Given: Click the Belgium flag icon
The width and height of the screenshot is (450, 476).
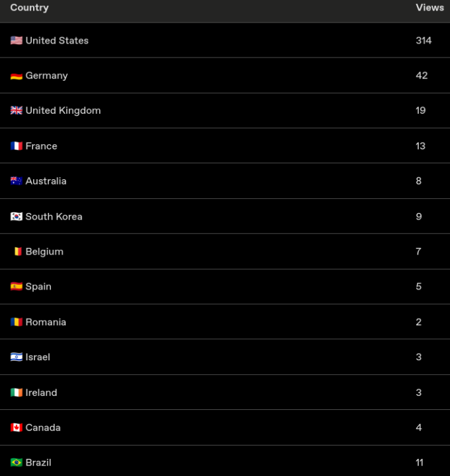Looking at the screenshot, I should 18,252.
